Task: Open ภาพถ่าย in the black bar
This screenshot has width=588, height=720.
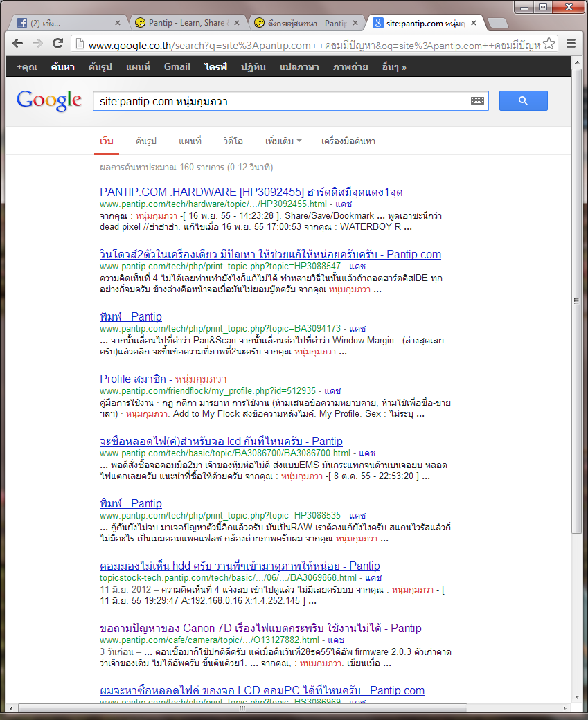Action: point(350,67)
